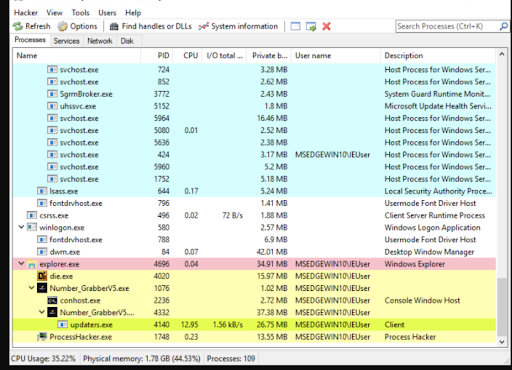
Task: Select svchost.exe with PID 1752
Action: (254, 179)
